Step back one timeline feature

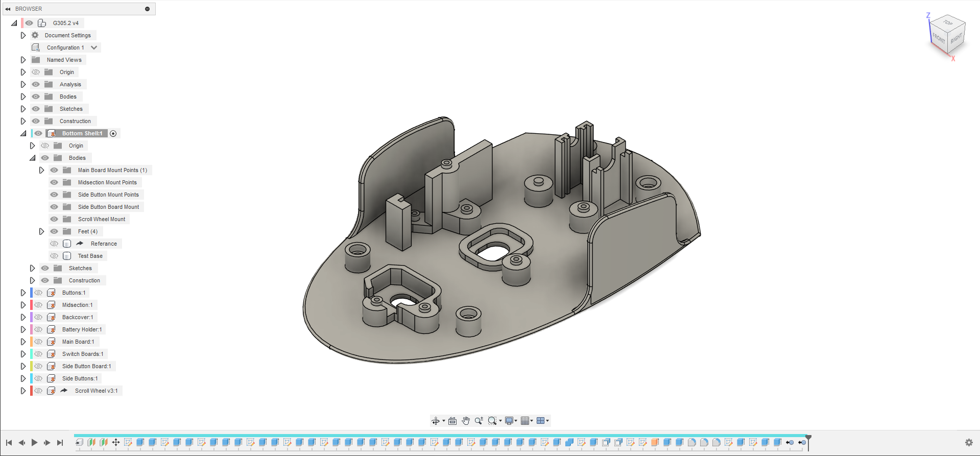[21, 443]
